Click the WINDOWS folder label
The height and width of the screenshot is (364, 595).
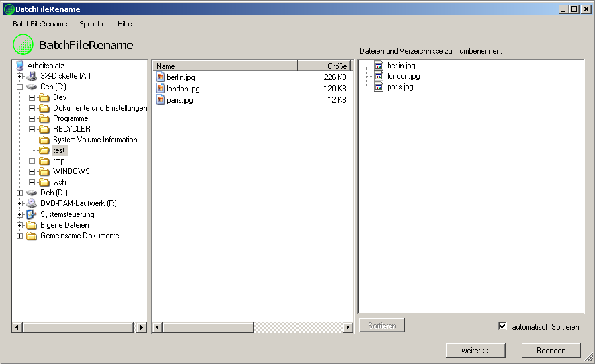coord(71,171)
